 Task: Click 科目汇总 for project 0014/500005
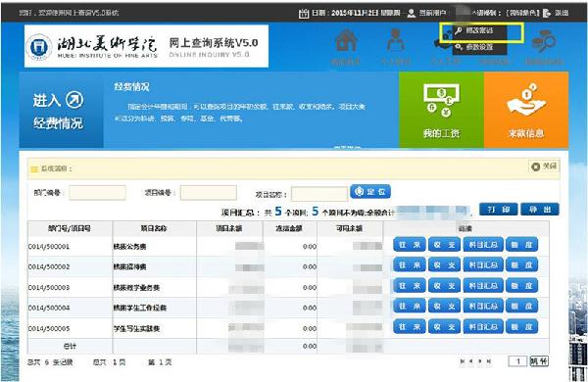coord(483,326)
